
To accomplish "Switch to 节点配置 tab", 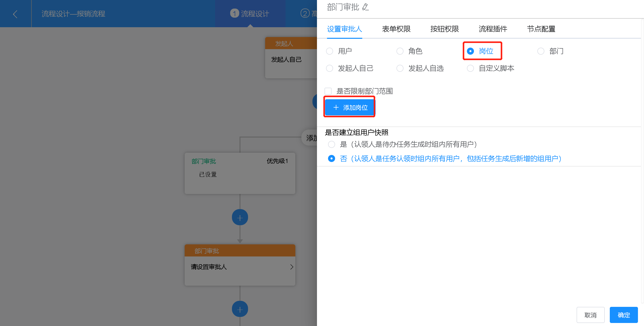I will (541, 29).
